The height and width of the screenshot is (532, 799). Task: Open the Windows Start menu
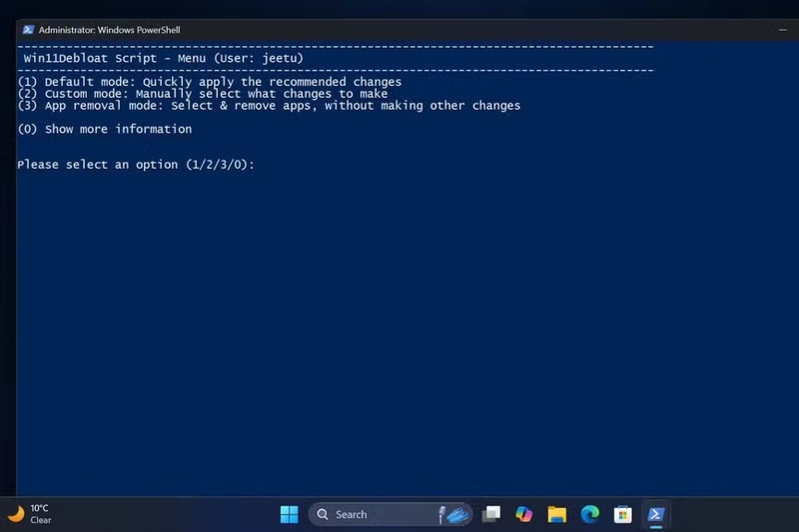[290, 514]
